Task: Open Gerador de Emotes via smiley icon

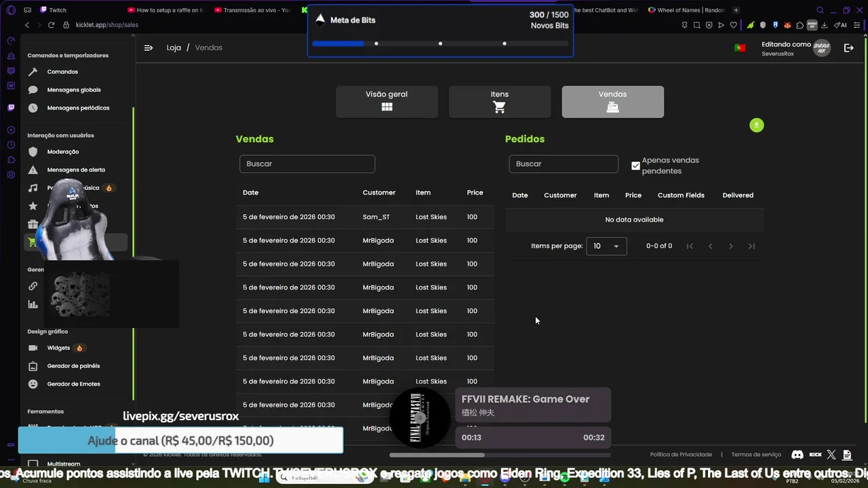Action: (33, 384)
